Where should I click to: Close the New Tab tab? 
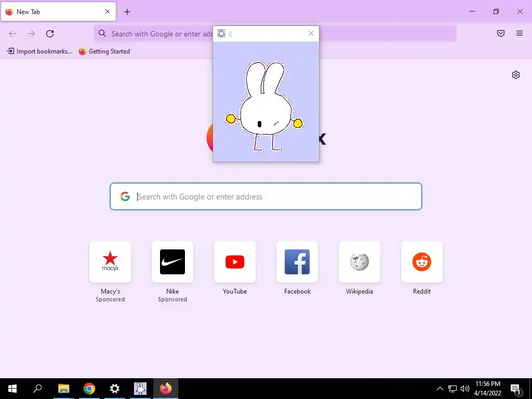pyautogui.click(x=108, y=11)
